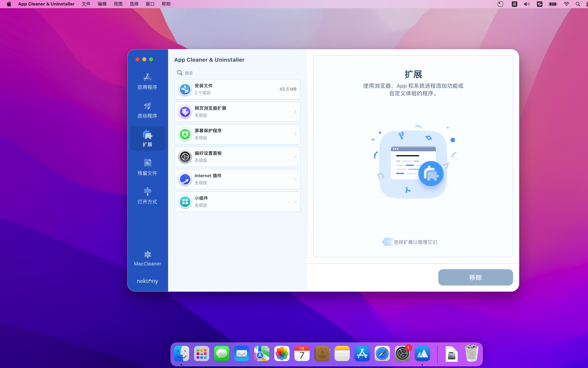The width and height of the screenshot is (588, 368).
Task: Open the 文件 menu
Action: pos(86,4)
